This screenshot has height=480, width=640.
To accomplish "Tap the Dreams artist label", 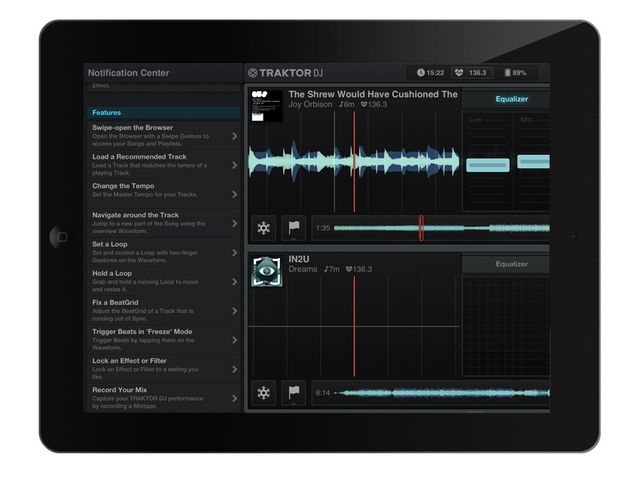I will click(x=303, y=269).
